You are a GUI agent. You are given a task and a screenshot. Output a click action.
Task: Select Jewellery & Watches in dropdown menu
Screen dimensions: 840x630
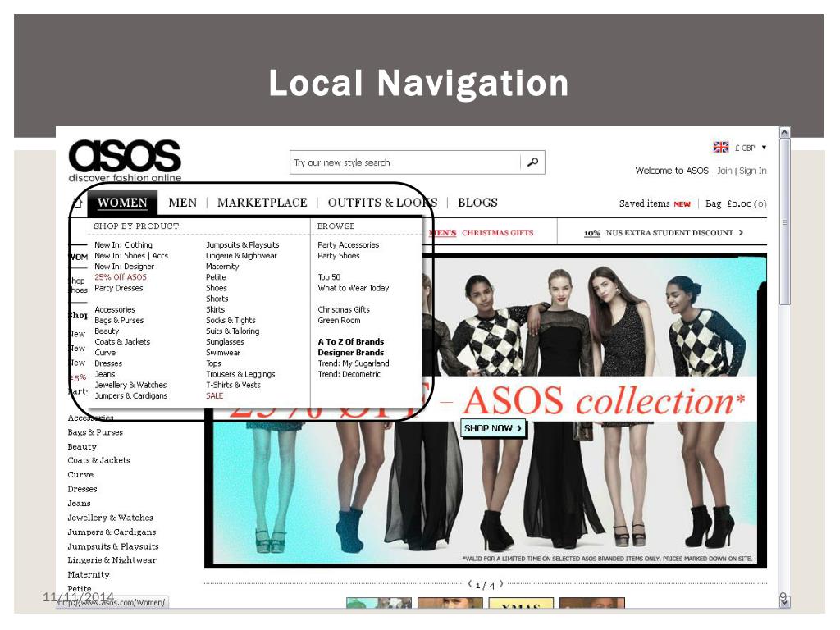tap(130, 385)
